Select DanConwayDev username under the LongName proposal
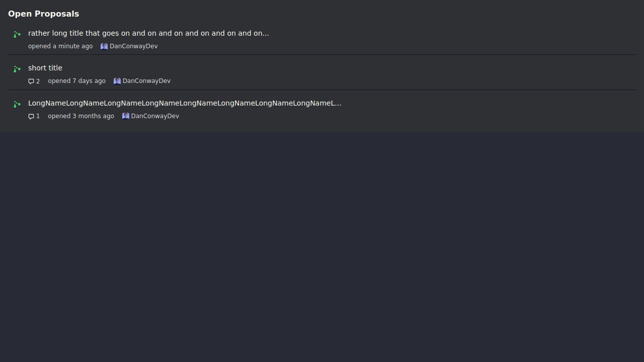The height and width of the screenshot is (362, 644). tap(155, 116)
